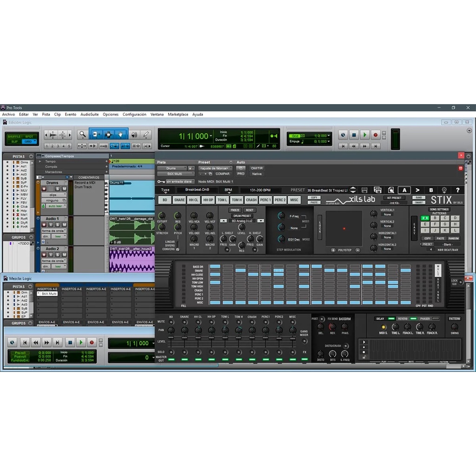476x476 pixels.
Task: Click Play in the floating Transport window
Action: click(81, 343)
